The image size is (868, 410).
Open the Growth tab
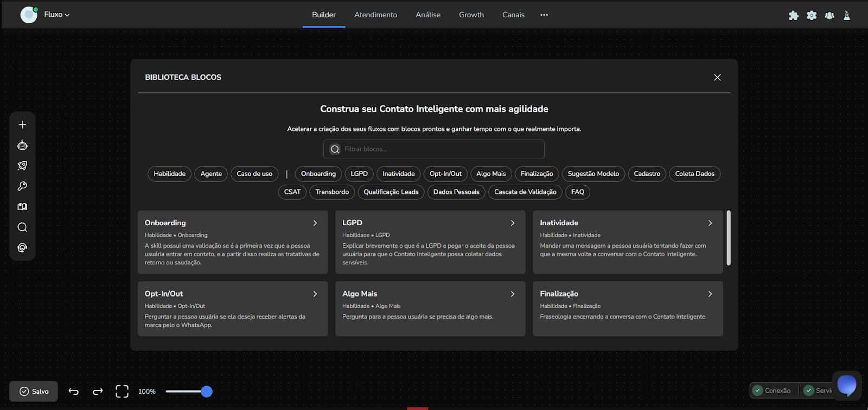click(x=471, y=15)
